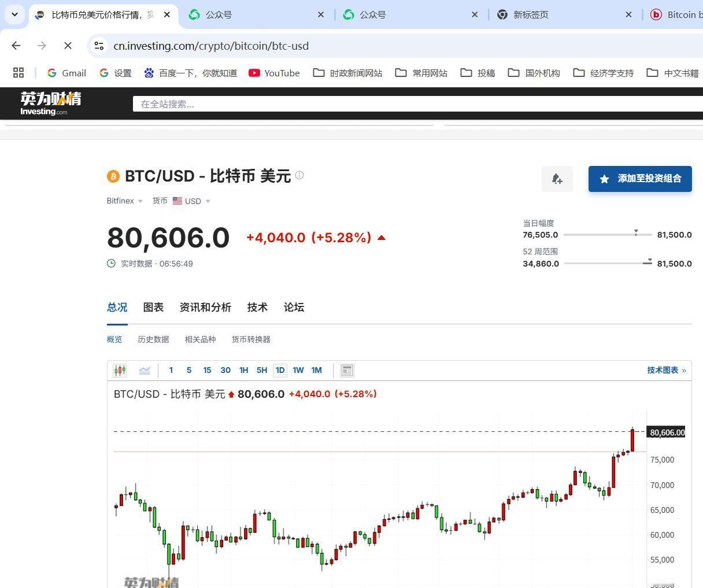Screen dimensions: 703x588
Task: Open the Chrome apps grid shortcut
Action: 18,73
